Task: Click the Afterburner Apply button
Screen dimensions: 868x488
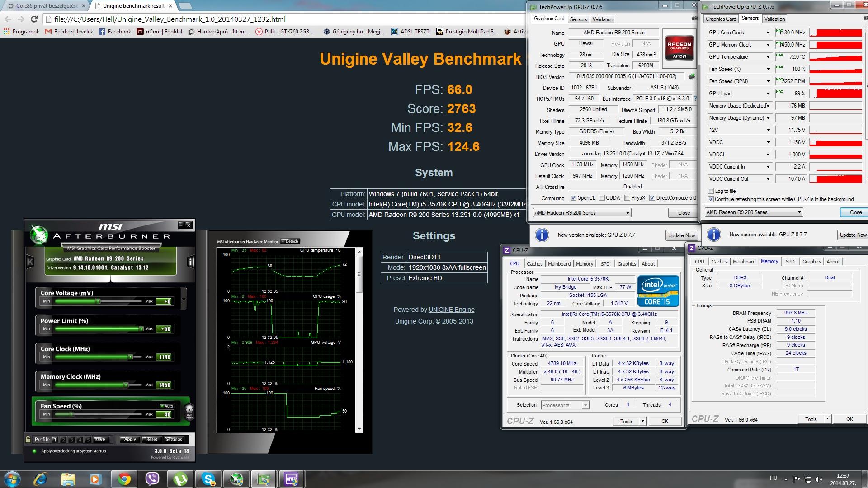Action: click(x=130, y=439)
